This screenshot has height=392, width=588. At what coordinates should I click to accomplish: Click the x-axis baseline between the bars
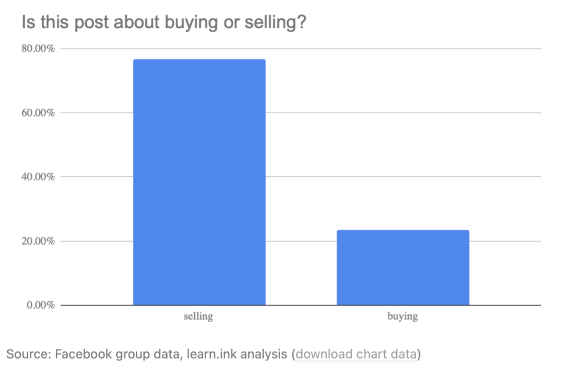coord(301,305)
